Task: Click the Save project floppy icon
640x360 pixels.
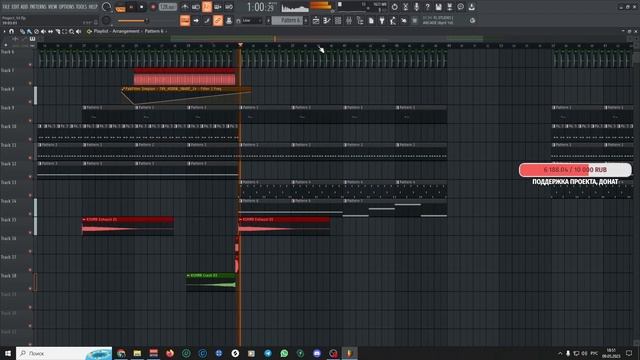Action: [x=438, y=7]
